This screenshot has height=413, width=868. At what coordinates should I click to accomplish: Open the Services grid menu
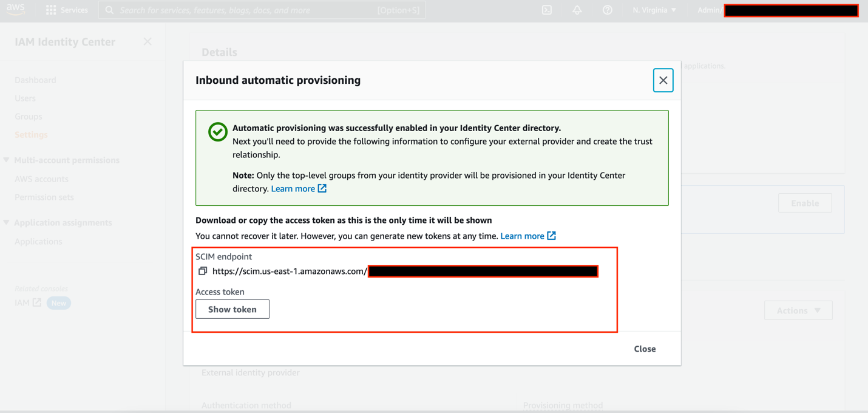pyautogui.click(x=51, y=10)
